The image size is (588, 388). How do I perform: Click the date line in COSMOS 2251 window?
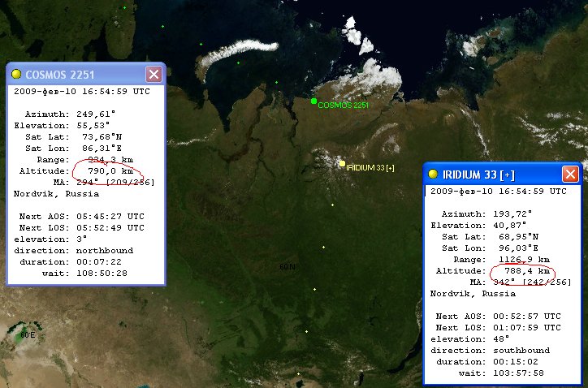[82, 92]
